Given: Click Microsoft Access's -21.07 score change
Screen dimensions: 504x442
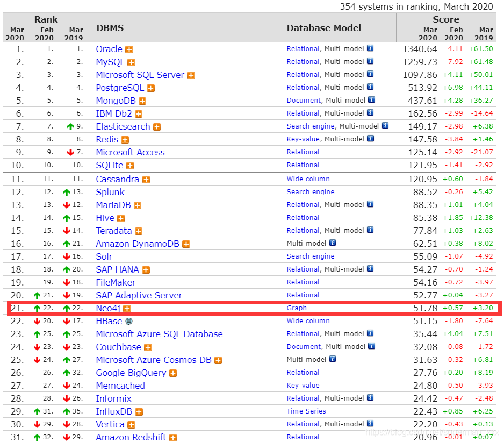Looking at the screenshot, I should point(482,152).
